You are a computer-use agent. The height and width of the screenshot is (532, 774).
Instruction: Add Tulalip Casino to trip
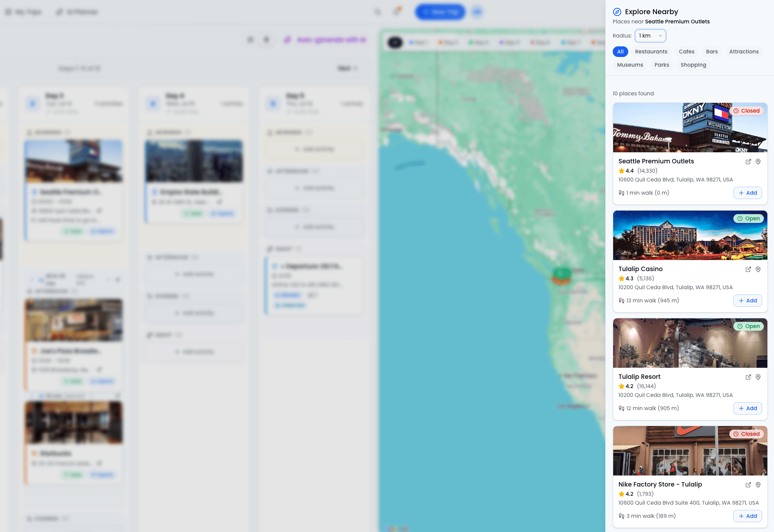[747, 301]
